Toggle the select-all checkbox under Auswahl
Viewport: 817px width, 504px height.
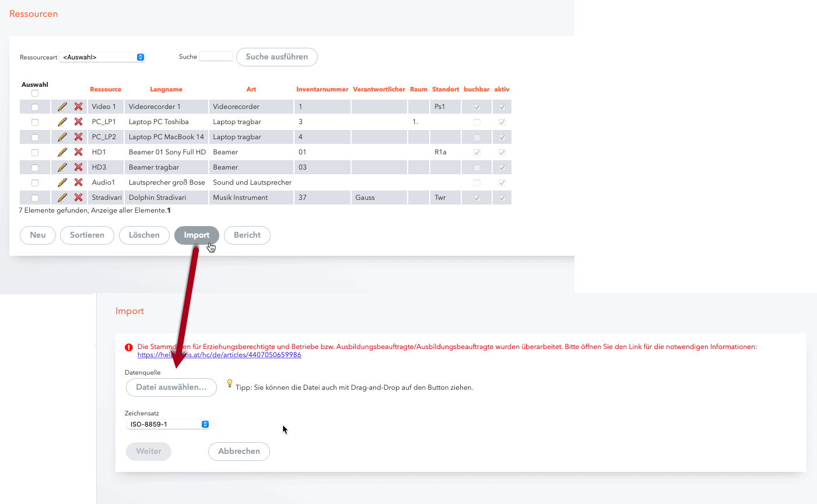click(35, 93)
